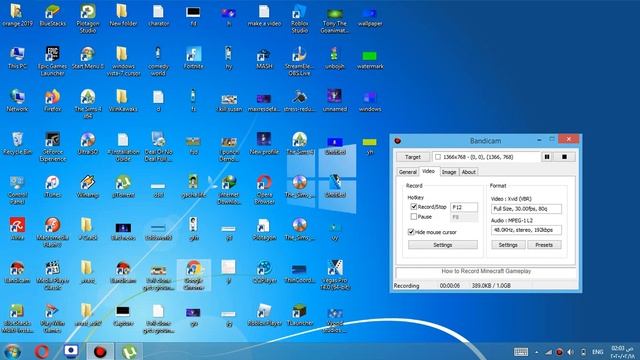The image size is (640, 360).
Task: Select the This PC desktop icon
Action: (17, 58)
